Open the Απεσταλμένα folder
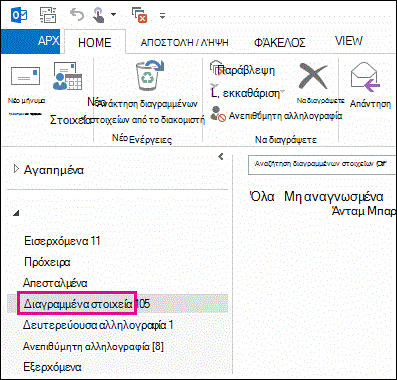The image size is (397, 380). pyautogui.click(x=55, y=283)
